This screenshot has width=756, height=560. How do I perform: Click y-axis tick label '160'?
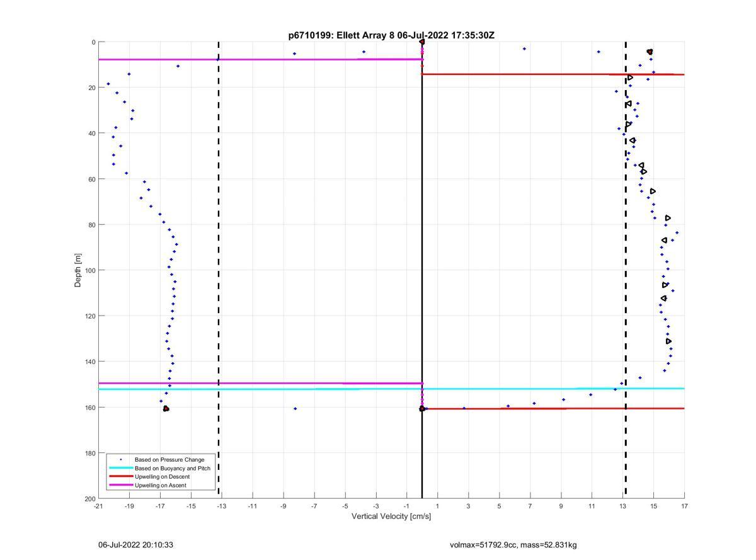tap(89, 408)
